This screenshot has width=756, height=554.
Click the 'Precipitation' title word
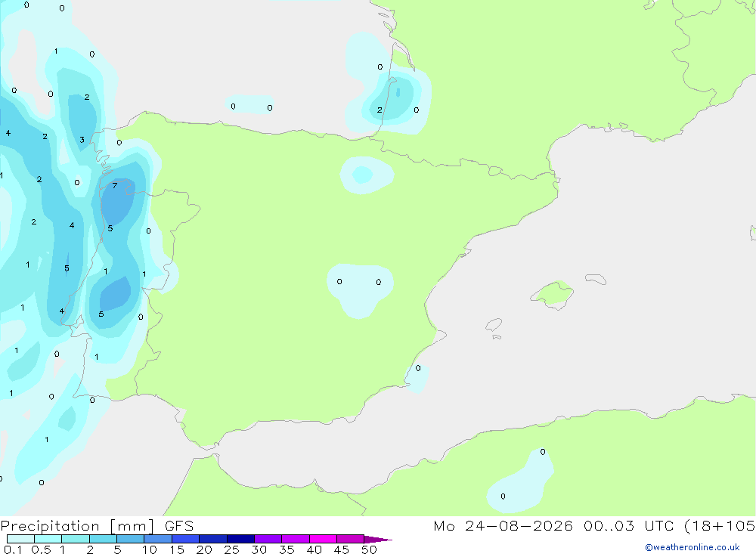(50, 526)
